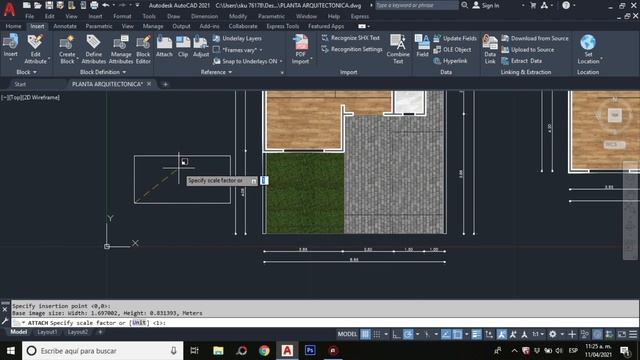Open the Data Link tool
The height and width of the screenshot is (360, 640).
coord(490,49)
